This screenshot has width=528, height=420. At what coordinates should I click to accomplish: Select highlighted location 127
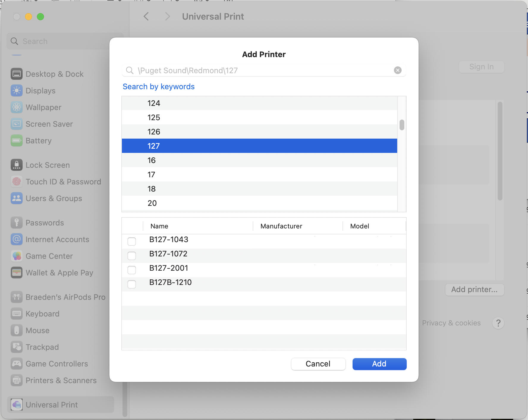260,146
